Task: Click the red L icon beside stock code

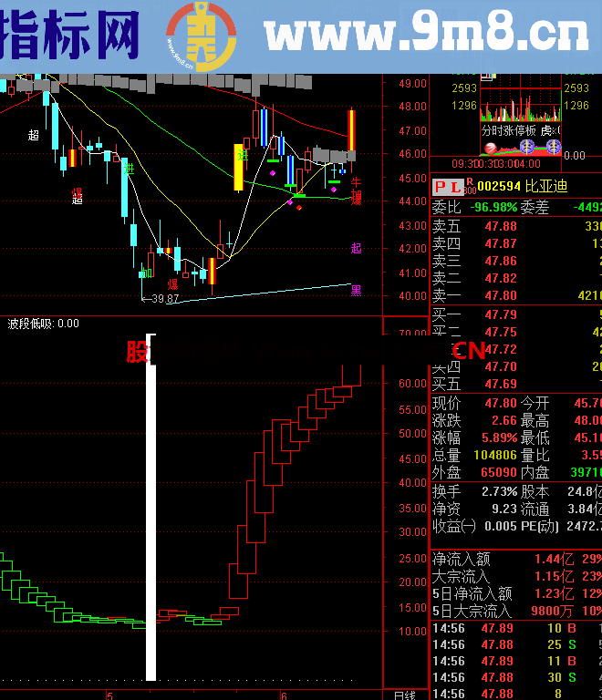Action: pyautogui.click(x=453, y=187)
